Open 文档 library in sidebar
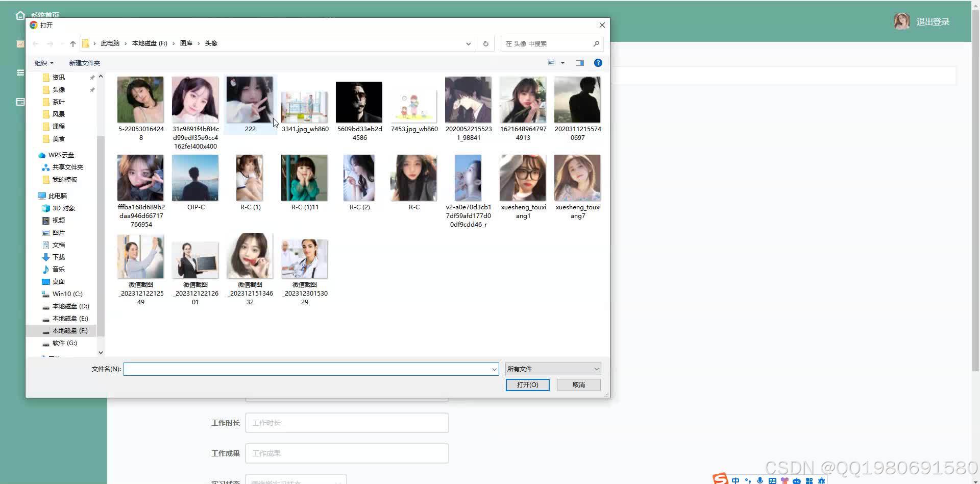 click(58, 245)
